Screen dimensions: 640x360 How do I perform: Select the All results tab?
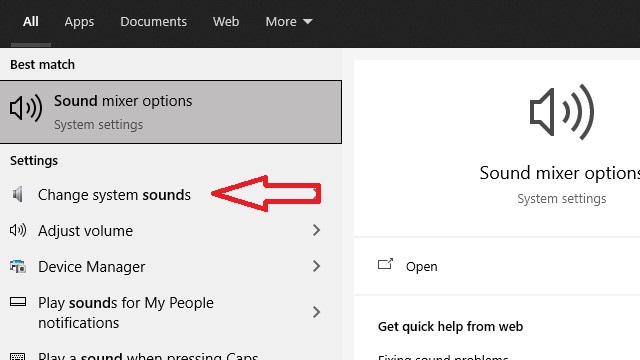coord(31,22)
